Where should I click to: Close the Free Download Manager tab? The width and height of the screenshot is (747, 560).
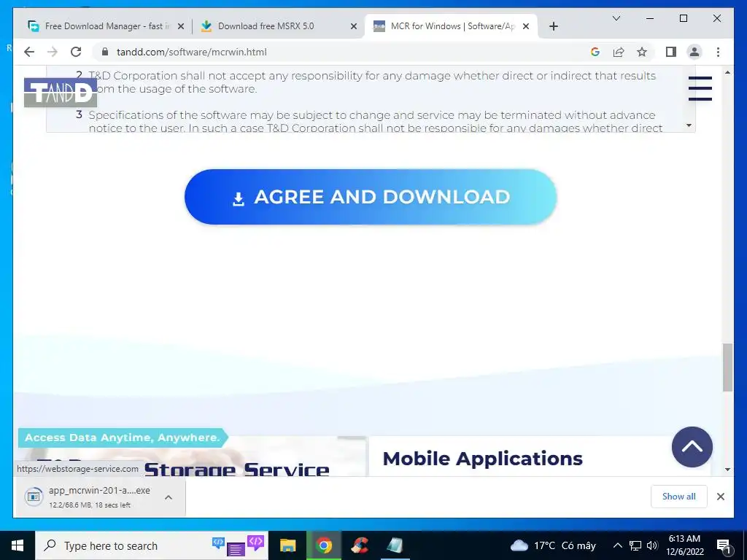181,27
